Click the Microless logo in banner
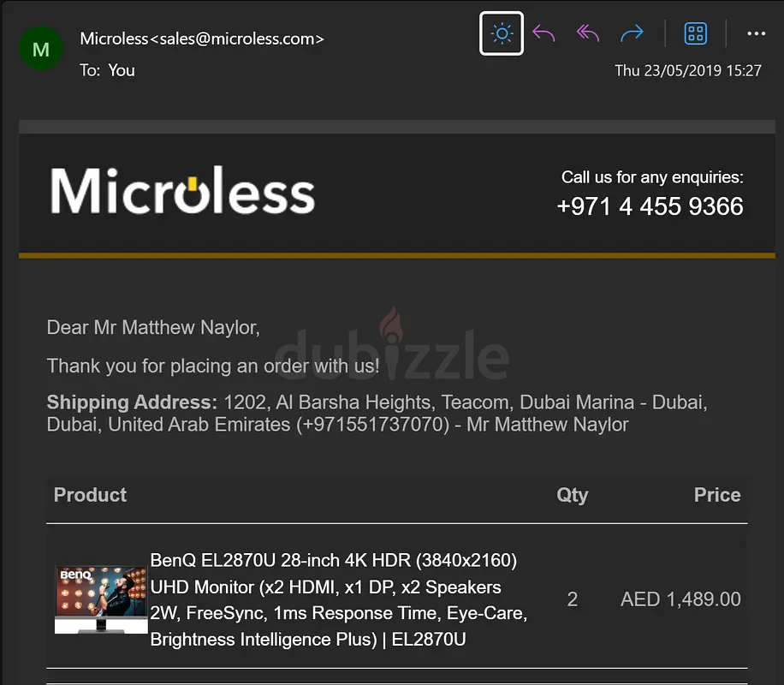Image resolution: width=784 pixels, height=685 pixels. tap(182, 191)
